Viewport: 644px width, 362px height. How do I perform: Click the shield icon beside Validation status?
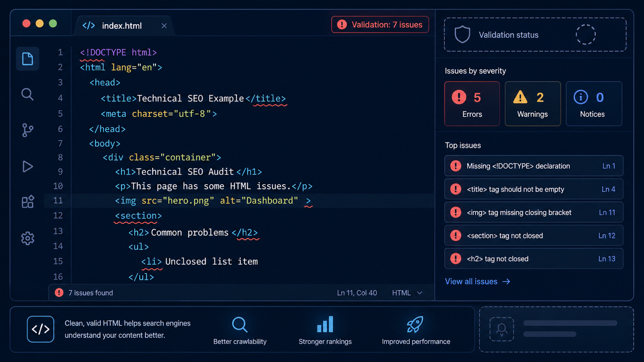(462, 35)
